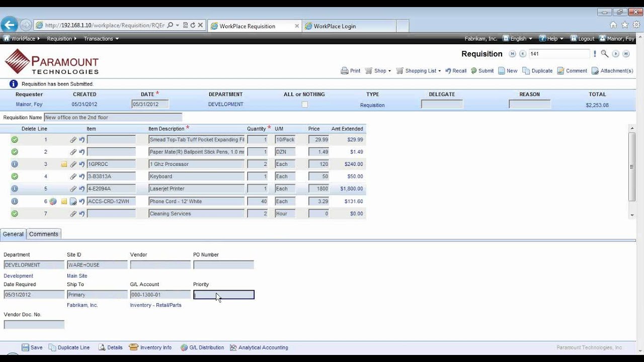Click the undo arrow icon on line 2
This screenshot has height=362, width=644.
tap(82, 152)
